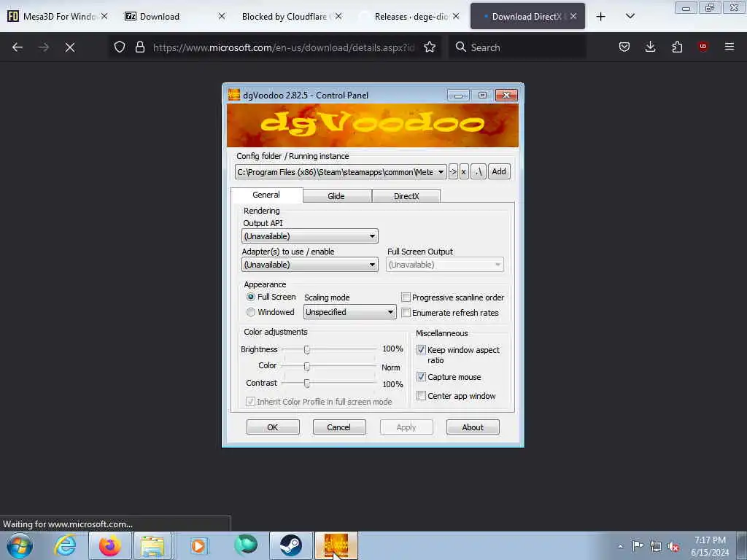This screenshot has width=747, height=560.
Task: Open the extensions puzzle icon
Action: click(x=677, y=47)
